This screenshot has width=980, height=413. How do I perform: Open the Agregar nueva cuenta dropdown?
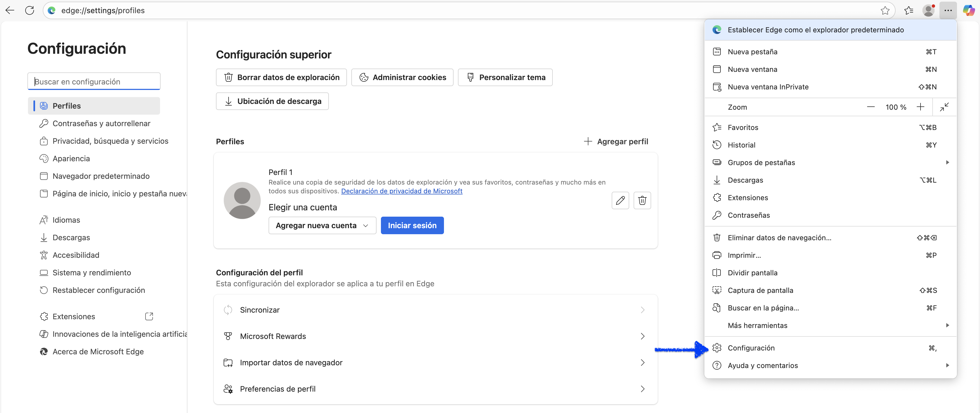tap(322, 225)
